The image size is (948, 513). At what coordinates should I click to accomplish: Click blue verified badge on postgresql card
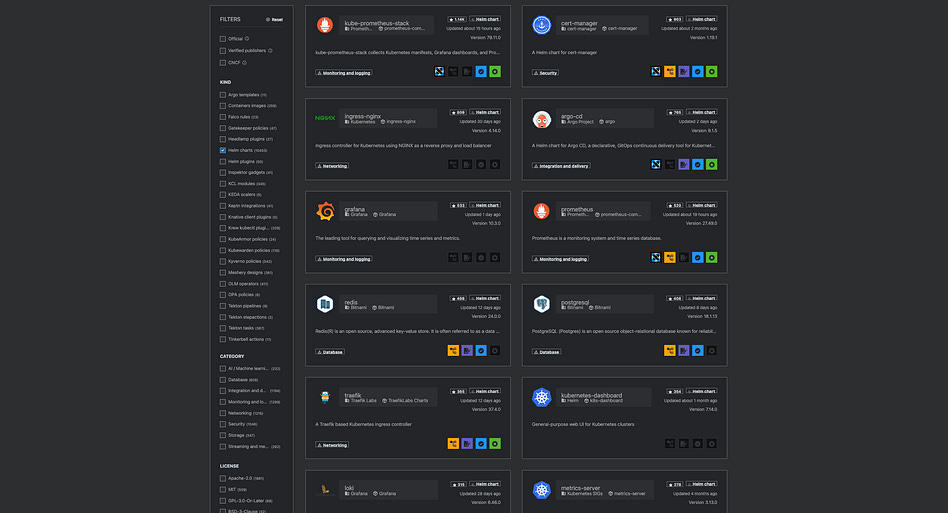(697, 350)
